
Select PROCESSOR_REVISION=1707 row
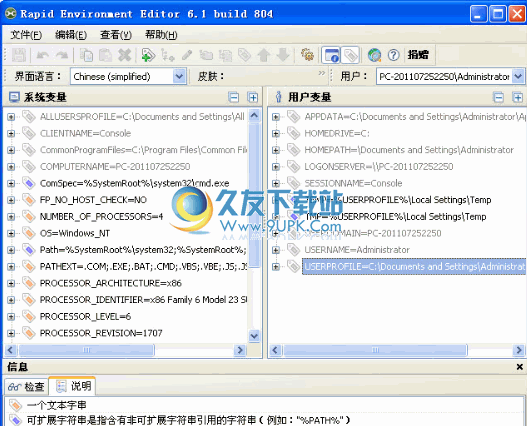[101, 333]
